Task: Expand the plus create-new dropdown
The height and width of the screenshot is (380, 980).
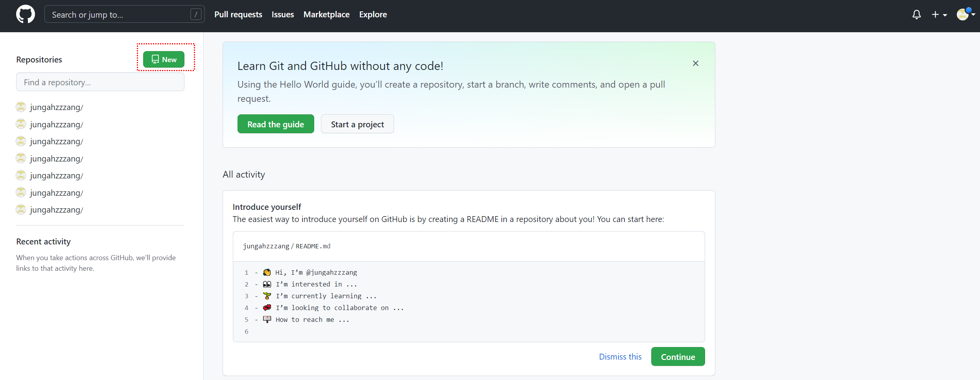Action: 939,15
